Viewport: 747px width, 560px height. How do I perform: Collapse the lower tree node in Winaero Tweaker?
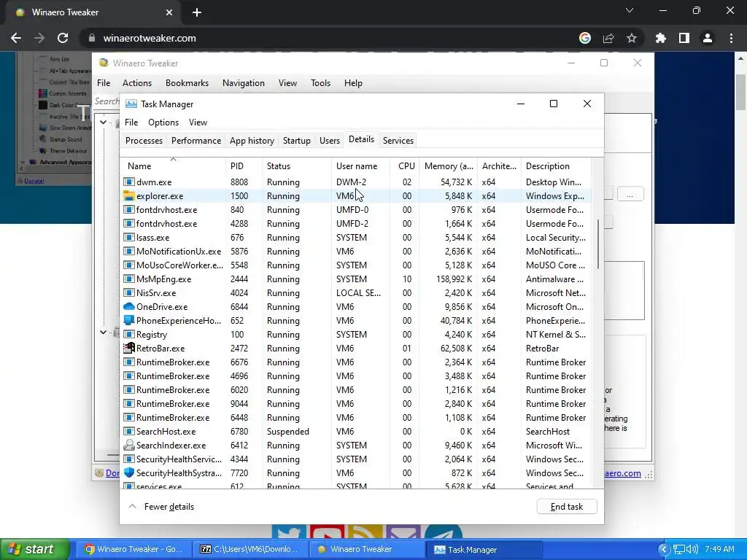point(103,332)
